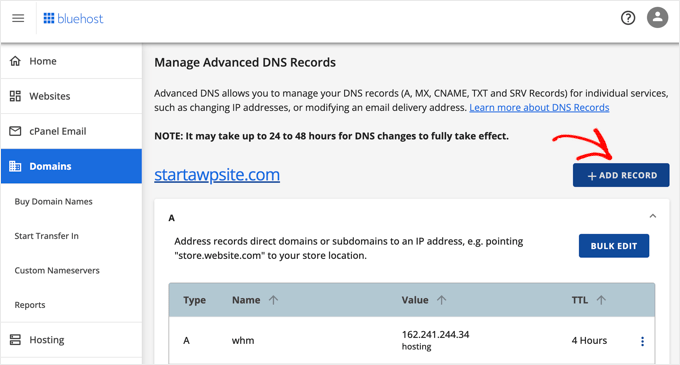The image size is (680, 365).
Task: Click the Value column header label
Action: pos(415,300)
